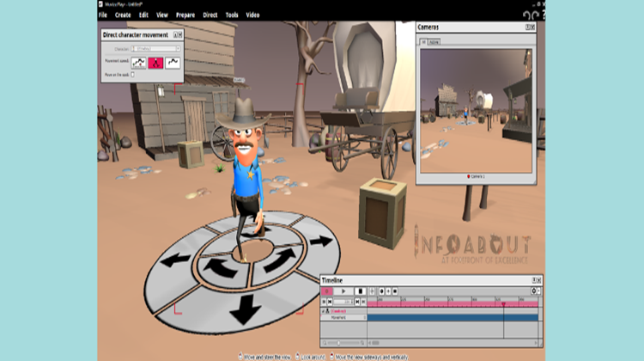This screenshot has width=644, height=361.
Task: Click the Timeline record button
Action: 327,291
